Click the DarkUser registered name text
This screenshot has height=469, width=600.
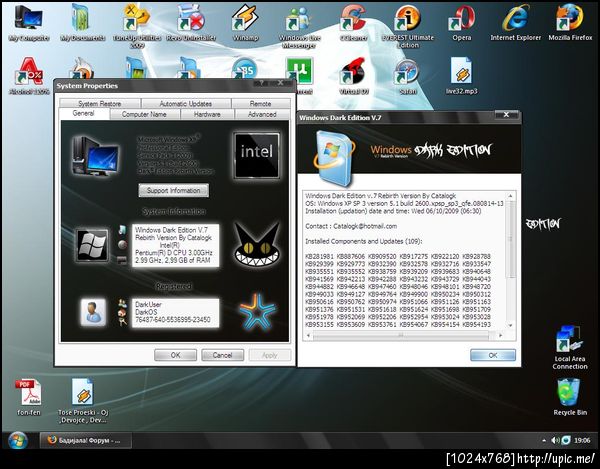148,305
